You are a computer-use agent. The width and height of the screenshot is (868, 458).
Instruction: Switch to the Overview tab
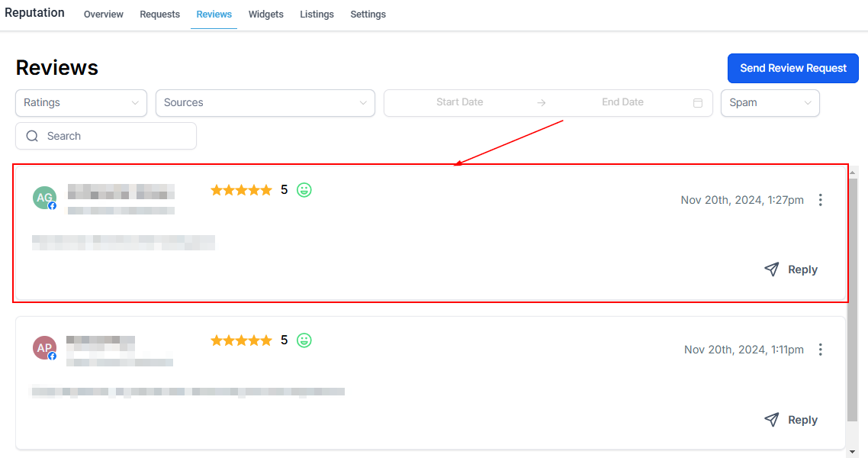click(104, 15)
